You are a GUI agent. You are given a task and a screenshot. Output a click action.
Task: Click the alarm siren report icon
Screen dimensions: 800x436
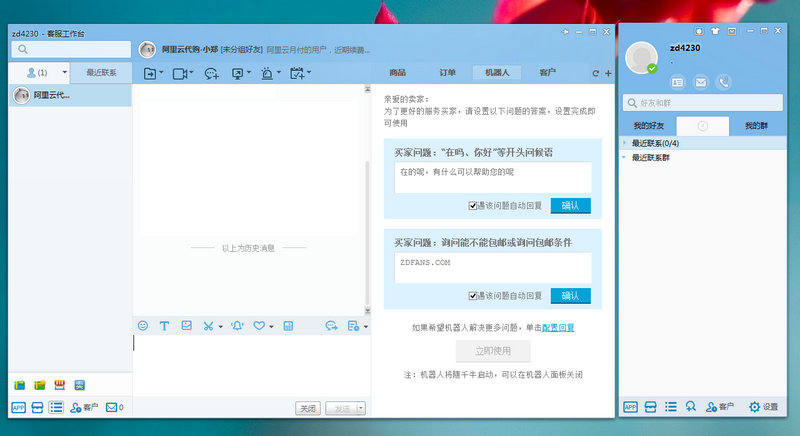click(267, 73)
